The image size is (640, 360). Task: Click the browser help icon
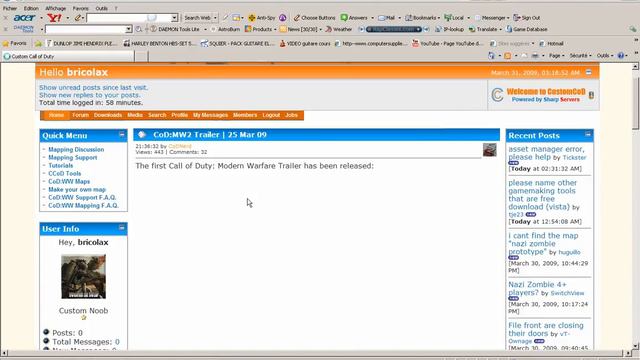click(x=621, y=56)
